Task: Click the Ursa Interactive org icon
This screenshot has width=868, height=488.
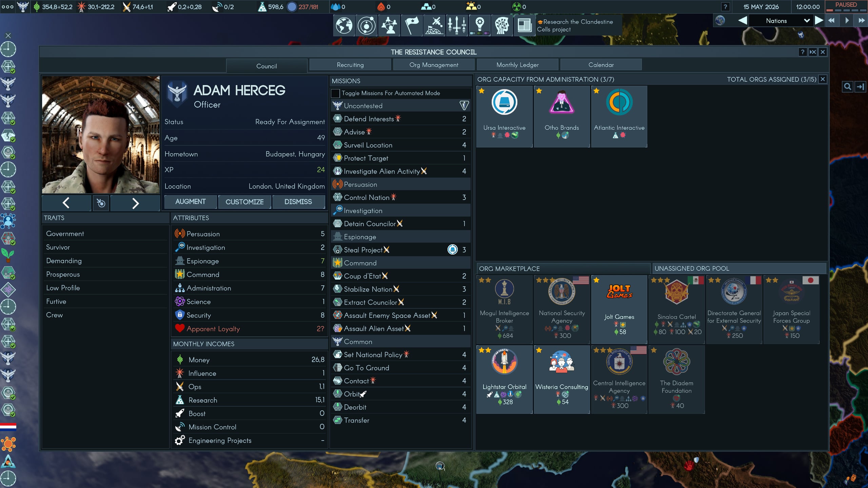Action: tap(504, 102)
